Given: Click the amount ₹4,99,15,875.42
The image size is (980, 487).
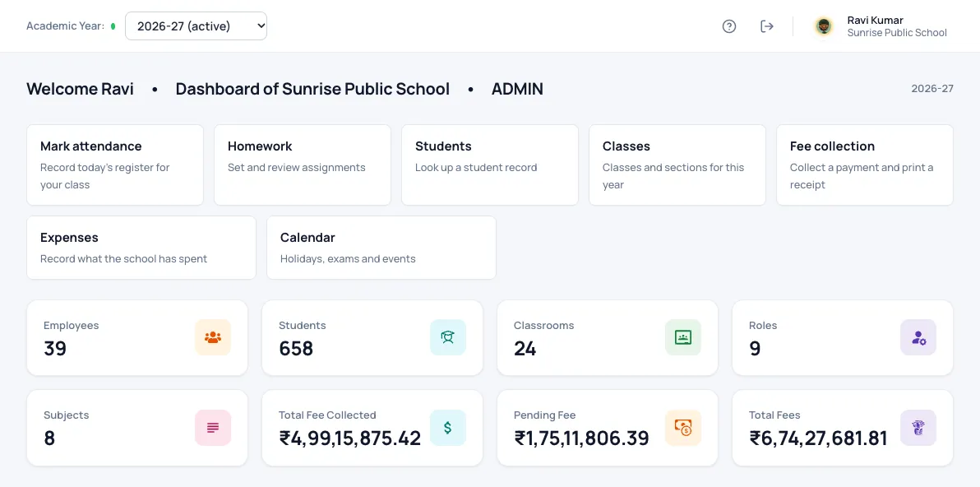Looking at the screenshot, I should pos(350,438).
